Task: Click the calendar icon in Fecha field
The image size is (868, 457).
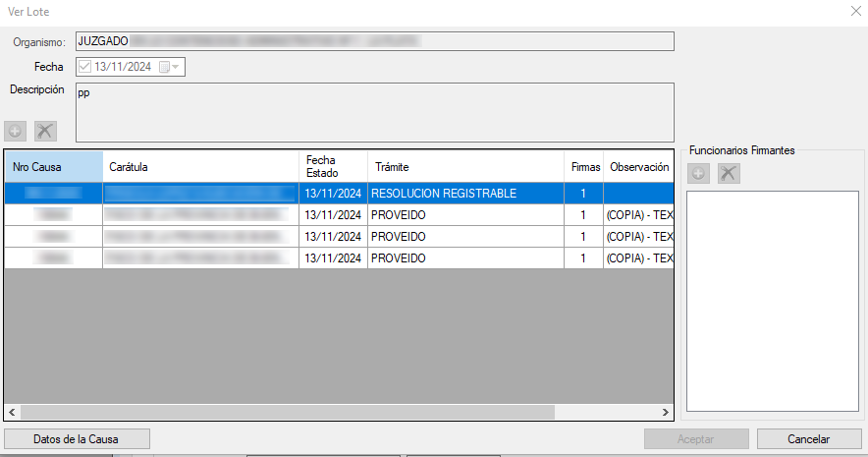Action: (x=164, y=67)
